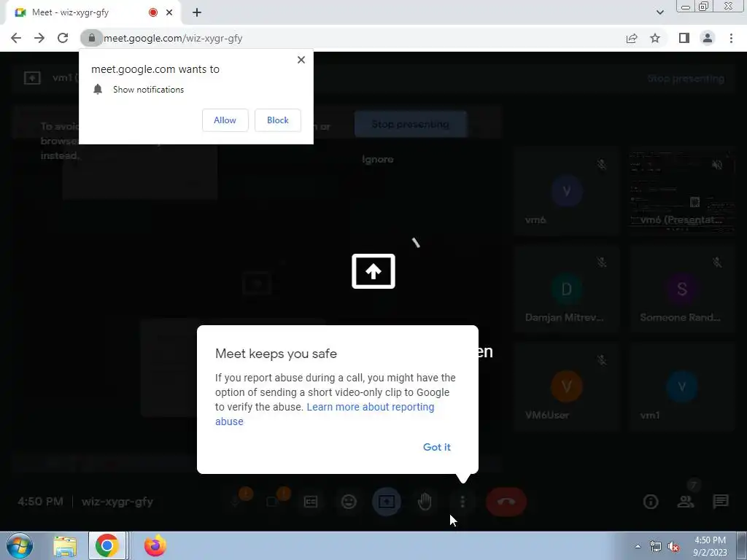This screenshot has height=560, width=747.
Task: Click taskbar clock showing 4:50 PM
Action: coord(710,546)
